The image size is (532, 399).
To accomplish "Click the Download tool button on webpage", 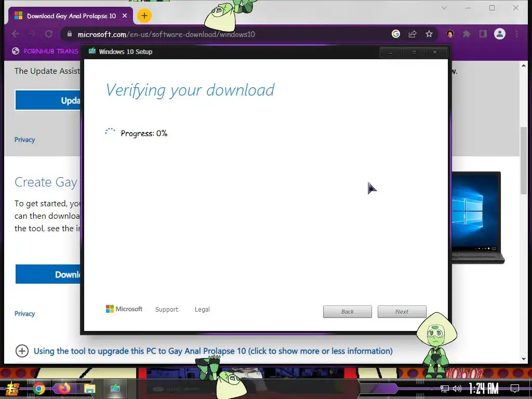I will click(x=48, y=274).
